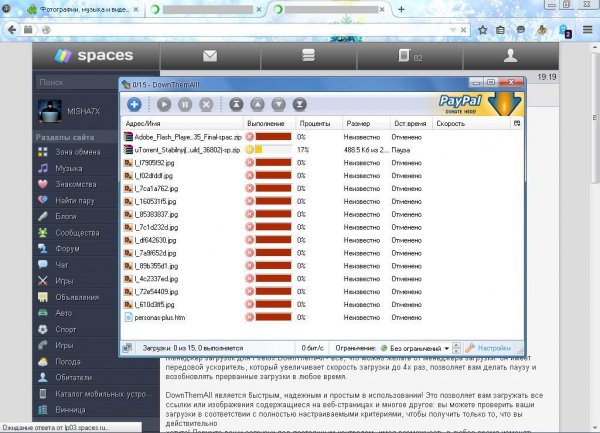
Task: Pause selected downloads in DownThemAll toolbar
Action: click(185, 104)
